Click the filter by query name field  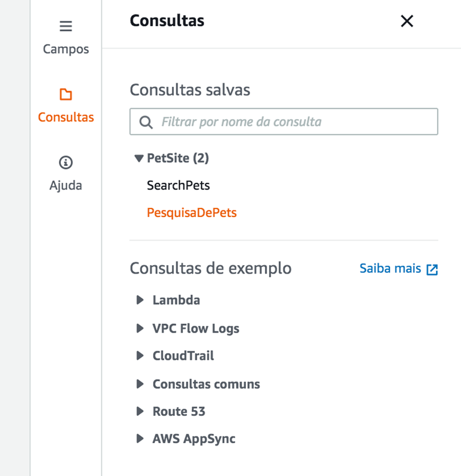pos(292,122)
